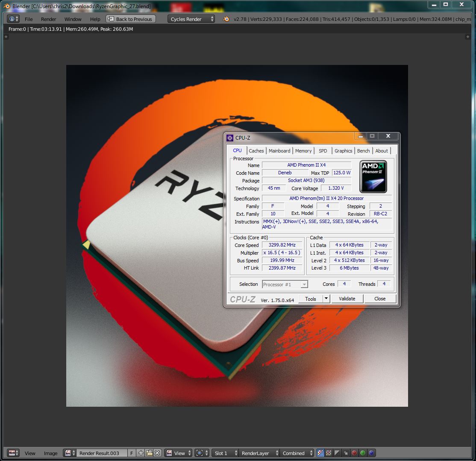476x461 pixels.
Task: Display only the alpha channel
Action: tap(337, 453)
